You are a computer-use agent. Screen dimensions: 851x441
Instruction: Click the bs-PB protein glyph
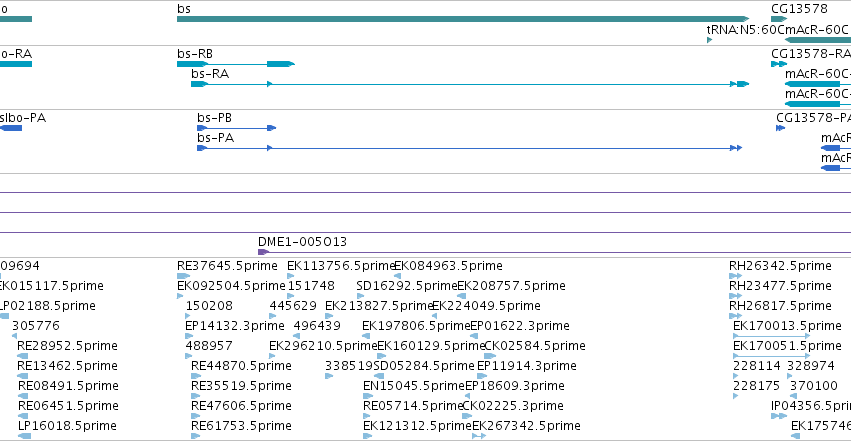pyautogui.click(x=237, y=128)
